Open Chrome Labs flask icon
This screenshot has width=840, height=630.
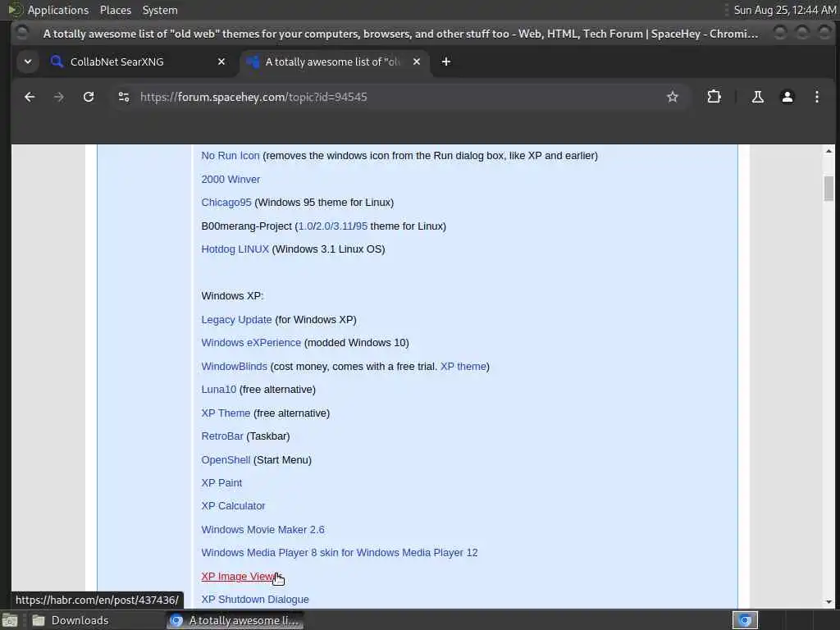click(x=757, y=97)
